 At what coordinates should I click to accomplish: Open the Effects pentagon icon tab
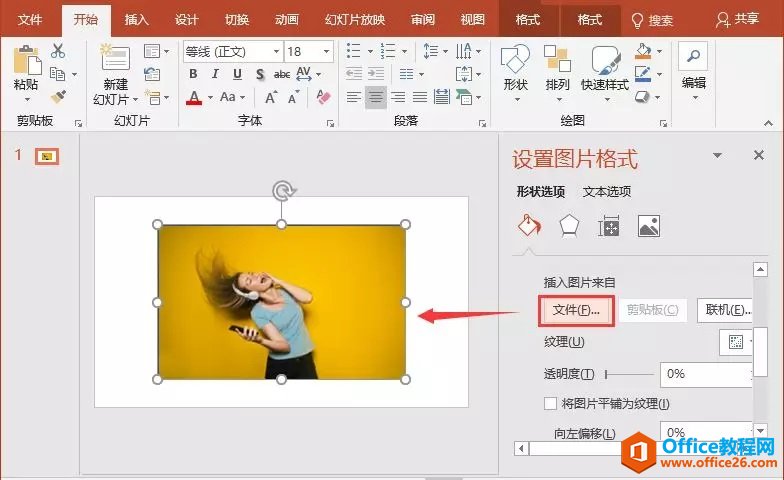568,226
